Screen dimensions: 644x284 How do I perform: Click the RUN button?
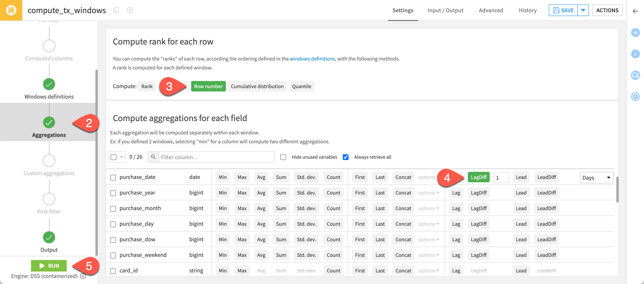(49, 266)
